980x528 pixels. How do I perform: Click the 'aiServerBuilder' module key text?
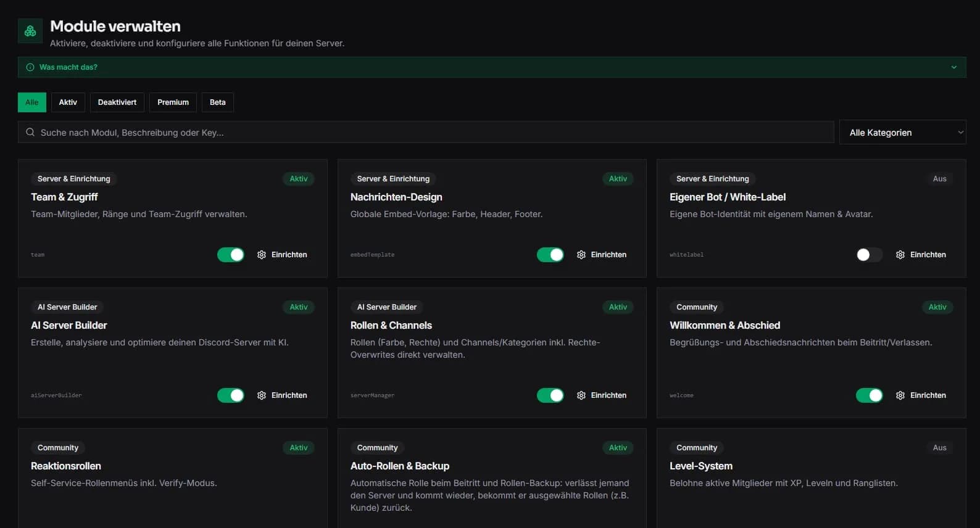(x=56, y=395)
